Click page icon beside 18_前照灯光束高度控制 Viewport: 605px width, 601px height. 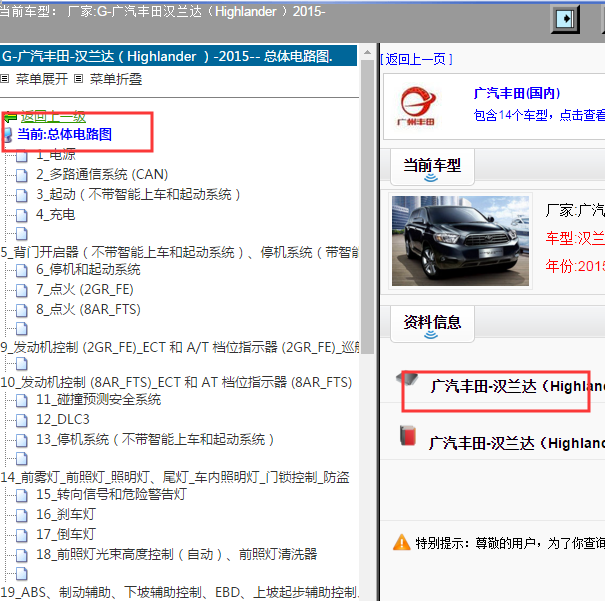[22, 555]
